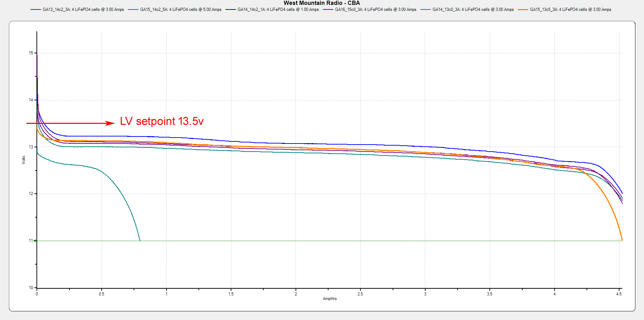
Task: Select the GA15_13c5_3A legend label
Action: 570,9
